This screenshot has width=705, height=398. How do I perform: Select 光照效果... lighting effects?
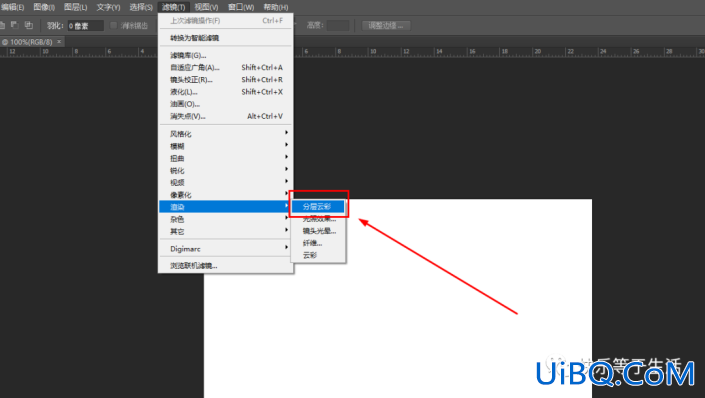(x=318, y=219)
